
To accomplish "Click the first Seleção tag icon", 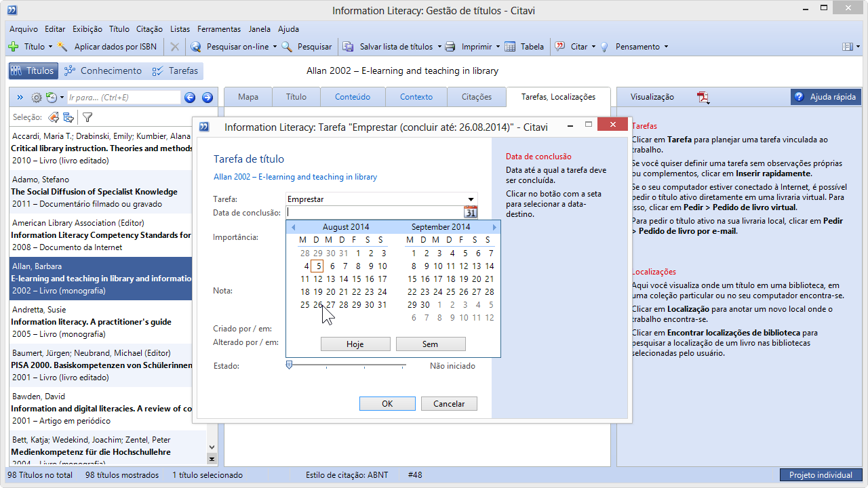I will click(x=53, y=117).
